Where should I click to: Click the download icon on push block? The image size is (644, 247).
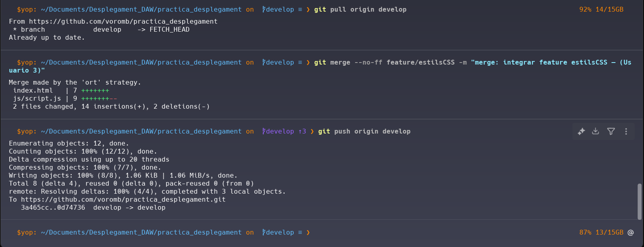596,132
